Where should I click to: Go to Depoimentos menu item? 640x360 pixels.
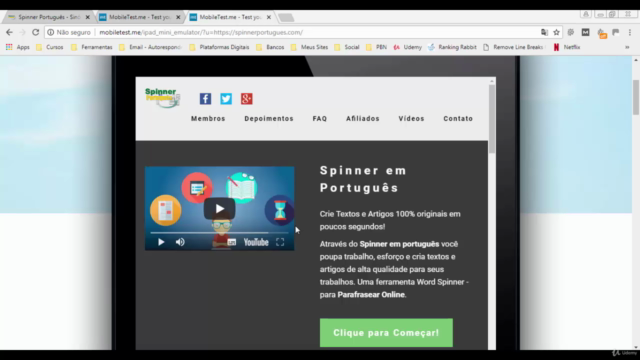[x=269, y=119]
